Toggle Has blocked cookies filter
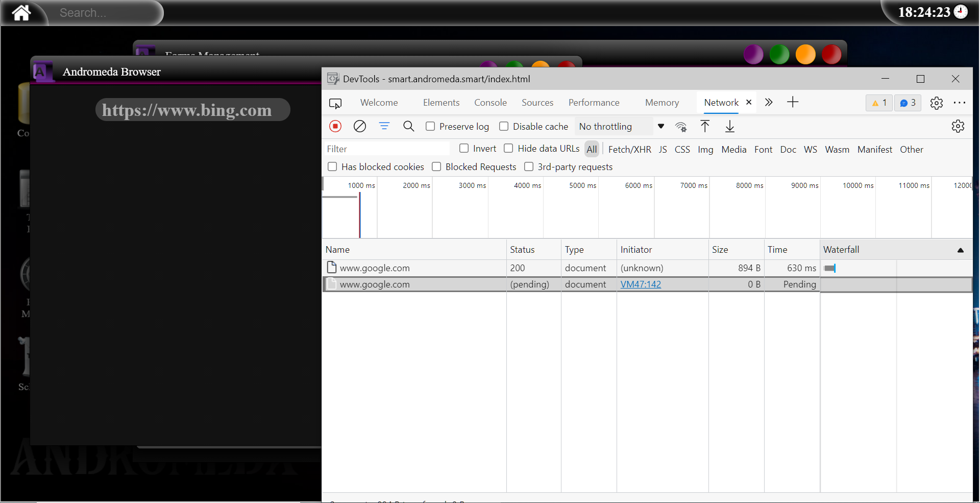980x503 pixels. [333, 166]
